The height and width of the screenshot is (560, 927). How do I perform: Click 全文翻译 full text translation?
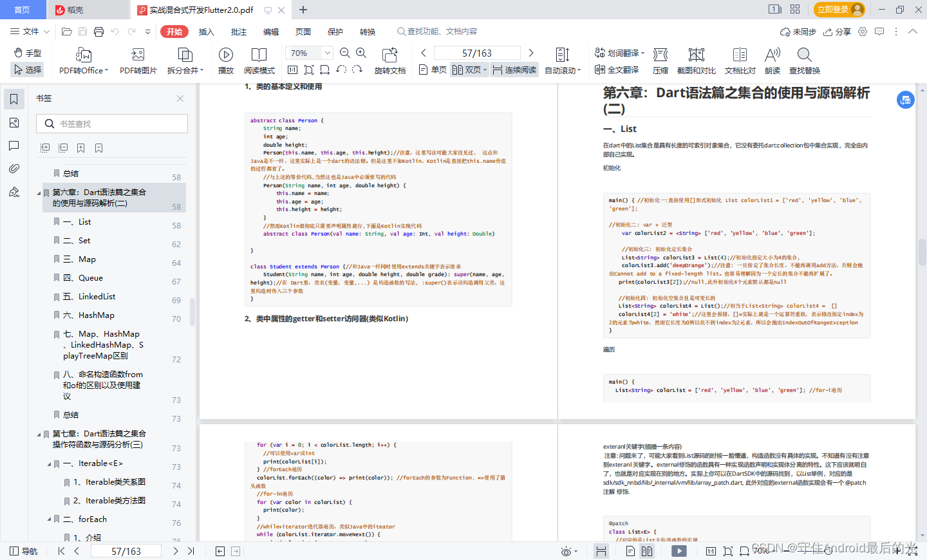coord(617,70)
